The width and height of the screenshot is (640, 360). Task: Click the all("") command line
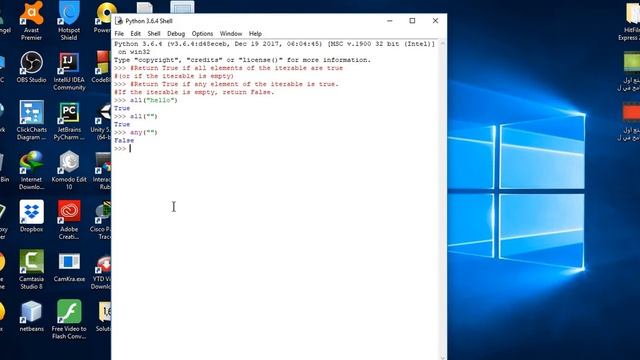[x=136, y=116]
